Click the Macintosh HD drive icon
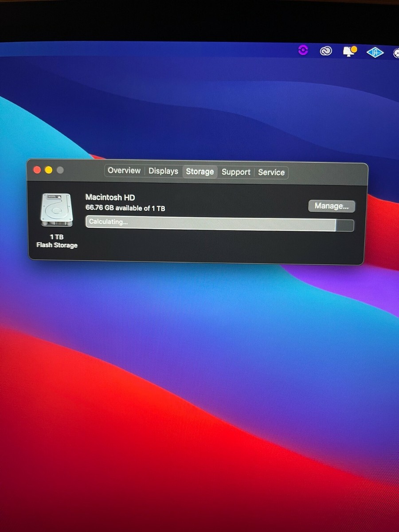The width and height of the screenshot is (399, 532). (56, 210)
